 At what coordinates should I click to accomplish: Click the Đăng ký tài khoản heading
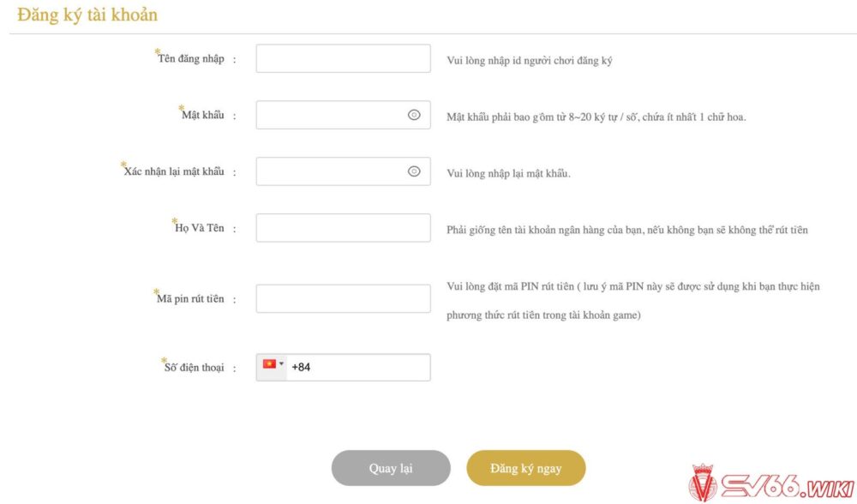click(x=87, y=15)
